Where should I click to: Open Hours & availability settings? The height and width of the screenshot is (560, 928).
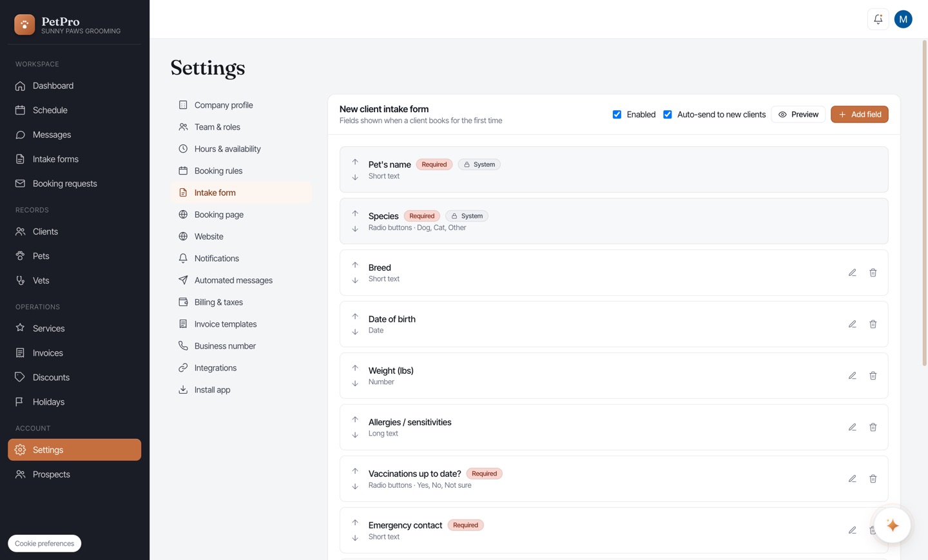click(241, 149)
